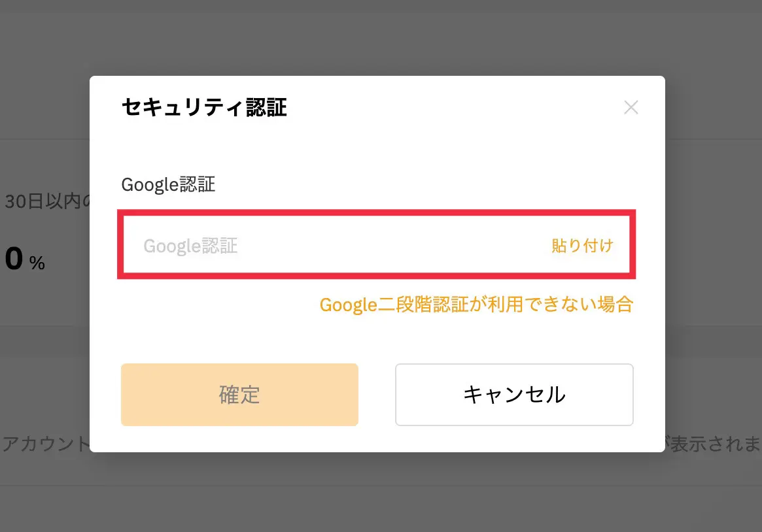Click the 30日以内 text in the background
Viewport: 762px width, 532px height.
[x=46, y=202]
